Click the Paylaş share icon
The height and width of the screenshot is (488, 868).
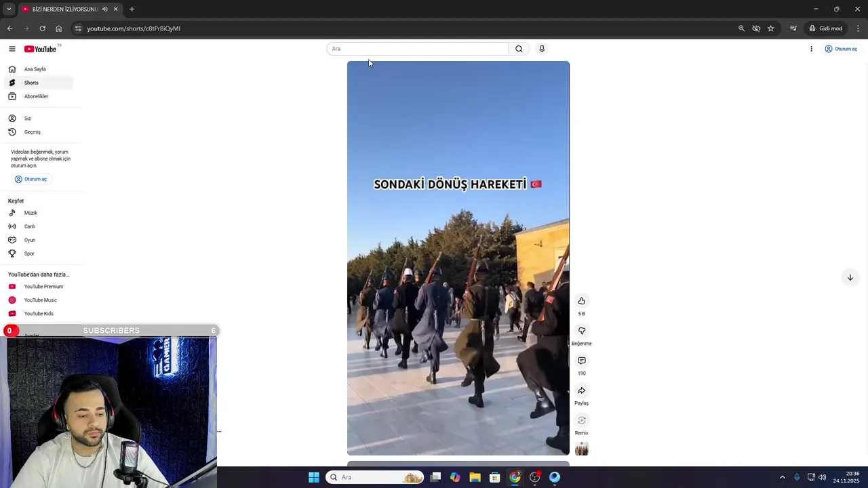[x=582, y=390]
